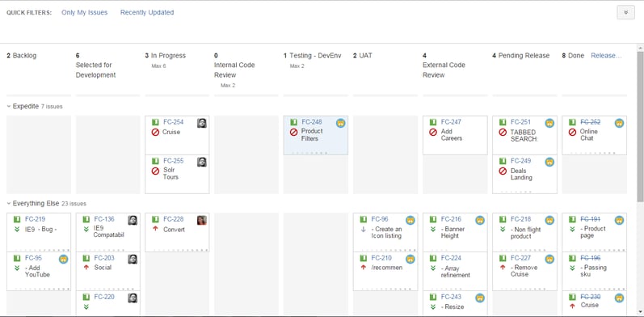This screenshot has width=644, height=317.
Task: Click the assignee avatar on FC-255 card
Action: [x=202, y=162]
